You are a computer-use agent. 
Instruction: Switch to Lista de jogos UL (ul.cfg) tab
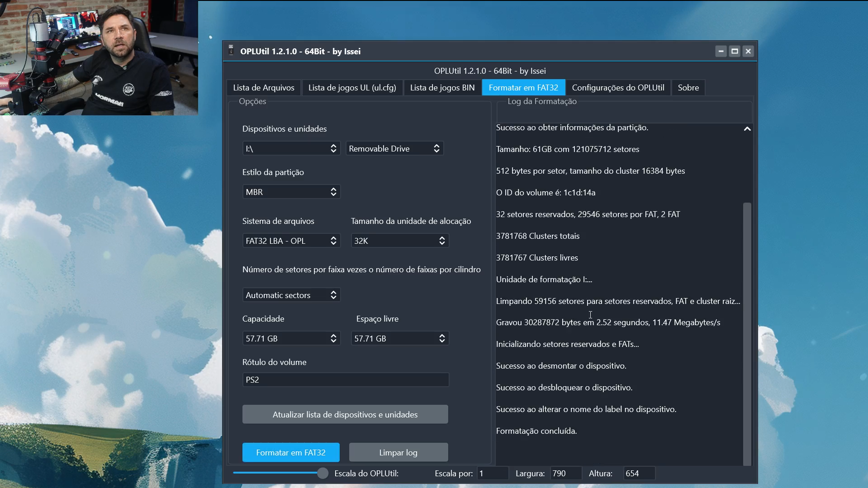point(352,87)
